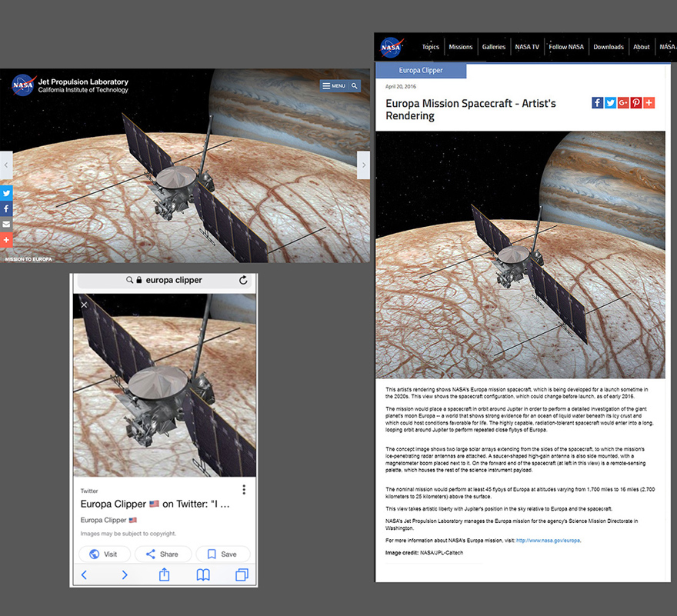Go forward in the phone browser toolbar
This screenshot has height=616, width=677.
pyautogui.click(x=125, y=575)
